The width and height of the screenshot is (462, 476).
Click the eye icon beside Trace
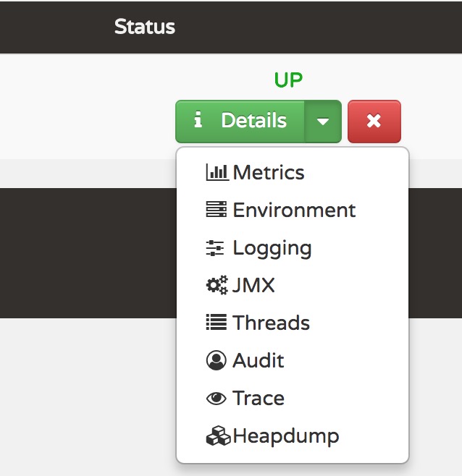point(216,398)
